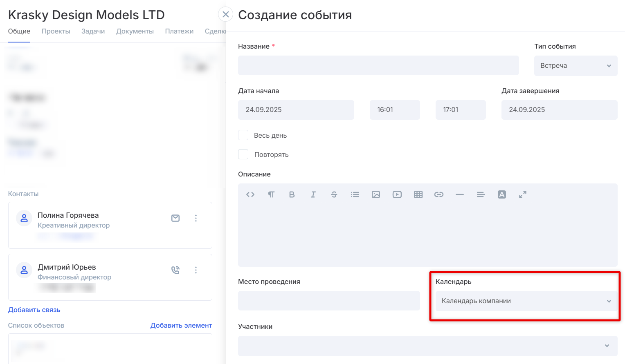Apply italic formatting in the description editor
Viewport: 625px width, 364px height.
pyautogui.click(x=313, y=194)
